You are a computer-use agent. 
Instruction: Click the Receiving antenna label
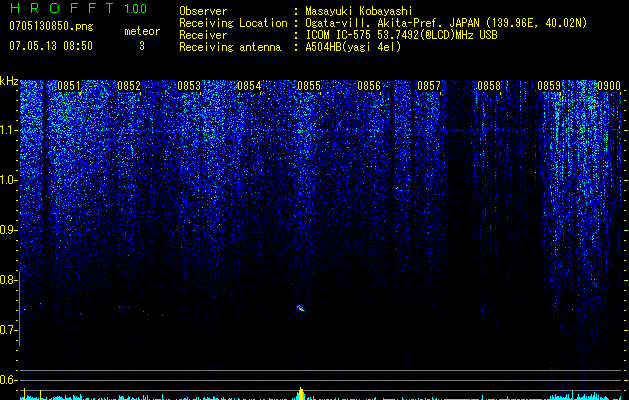point(230,47)
